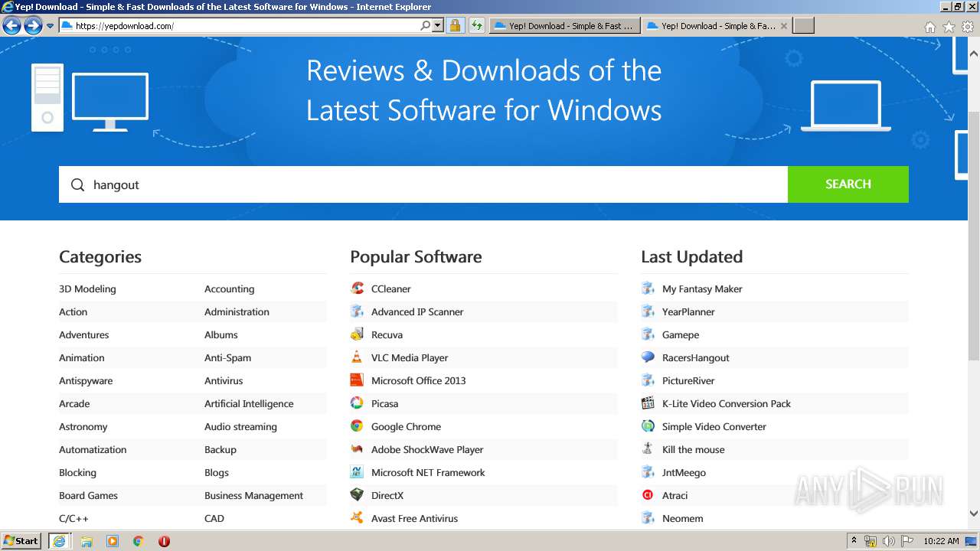Image resolution: width=980 pixels, height=551 pixels.
Task: Click the K-Lite Video Conversion Pack icon
Action: [x=648, y=403]
